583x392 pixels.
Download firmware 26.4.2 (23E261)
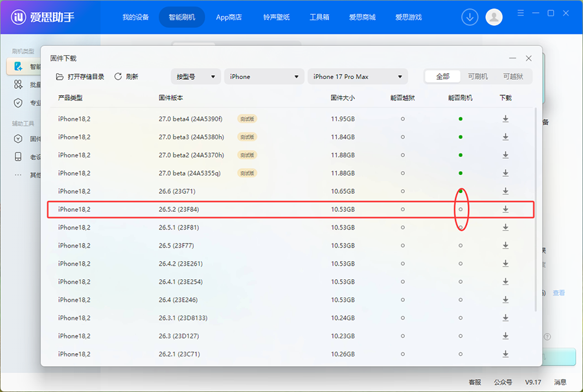(x=505, y=264)
